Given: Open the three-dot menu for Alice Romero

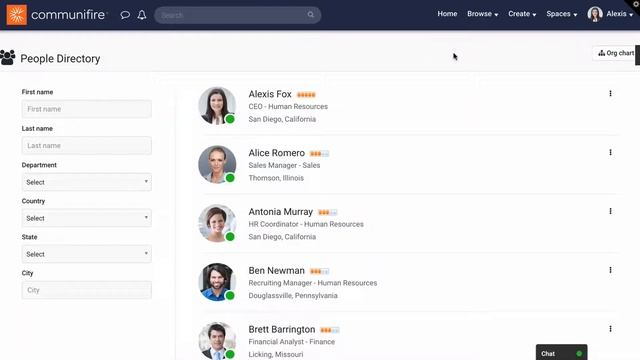Looking at the screenshot, I should 610,152.
